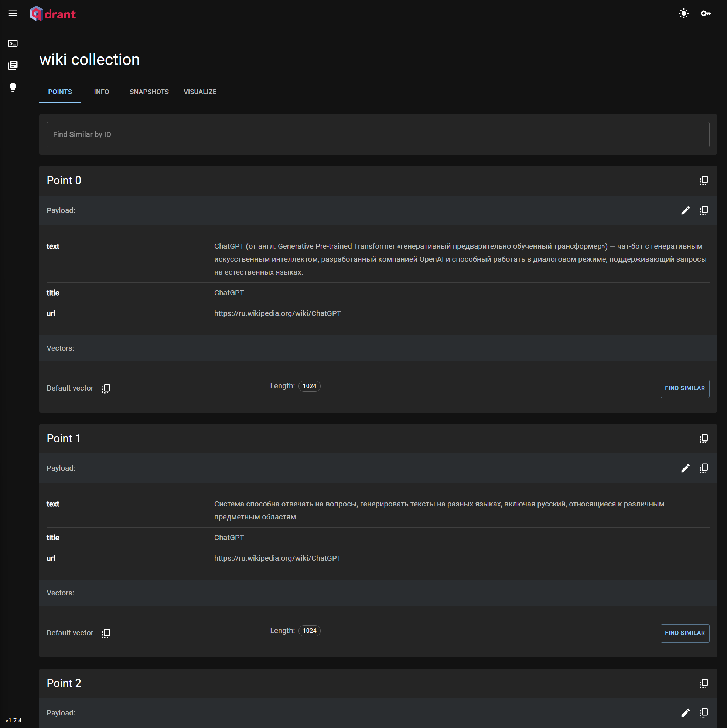
Task: Switch to the INFO tab
Action: 102,92
